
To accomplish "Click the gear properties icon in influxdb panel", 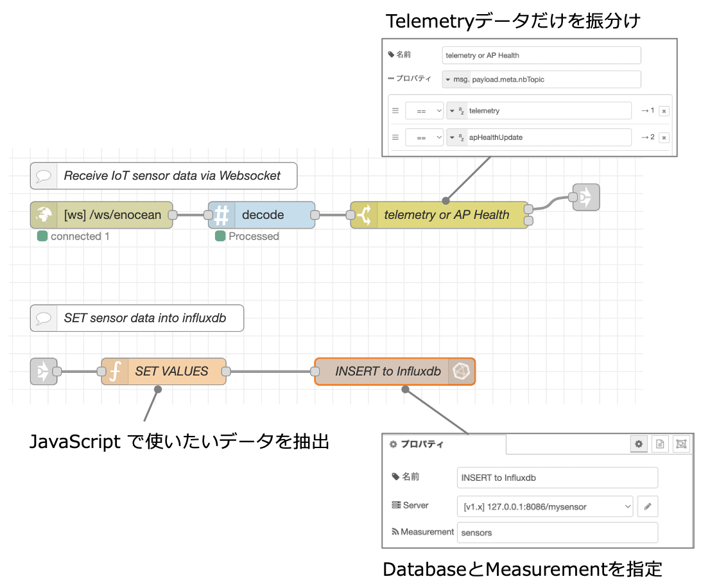I will 639,444.
